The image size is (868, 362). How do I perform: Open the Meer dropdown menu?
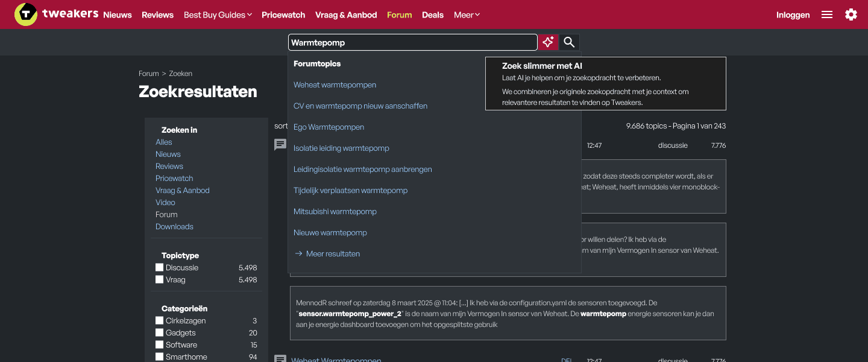[x=467, y=14]
